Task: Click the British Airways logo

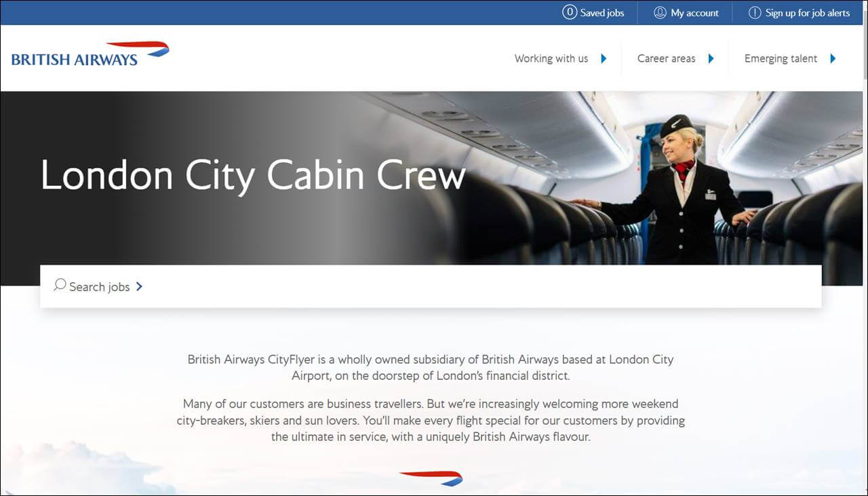Action: (x=90, y=54)
